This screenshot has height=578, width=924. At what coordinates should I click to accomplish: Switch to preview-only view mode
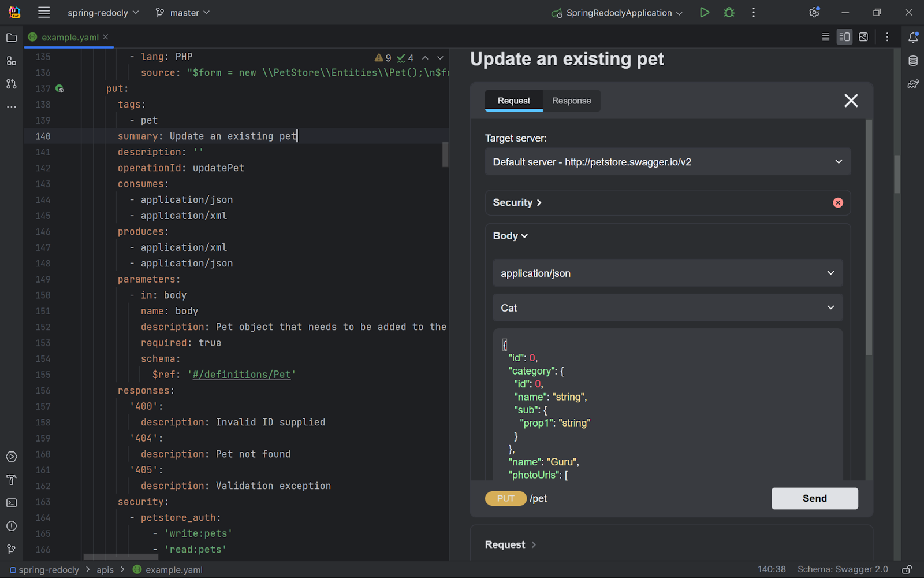pyautogui.click(x=863, y=37)
